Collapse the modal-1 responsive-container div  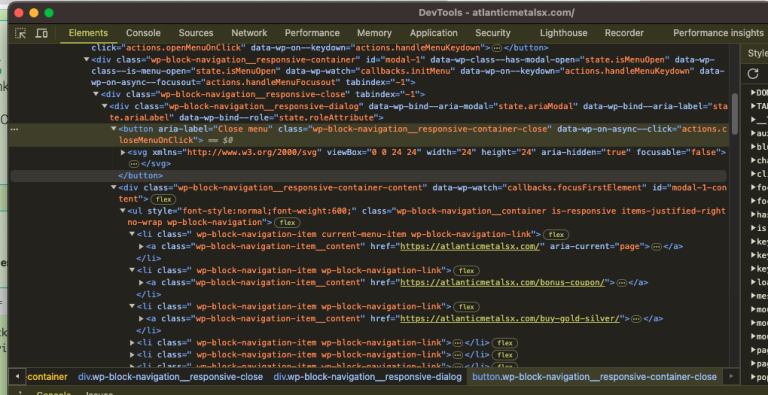pyautogui.click(x=87, y=60)
